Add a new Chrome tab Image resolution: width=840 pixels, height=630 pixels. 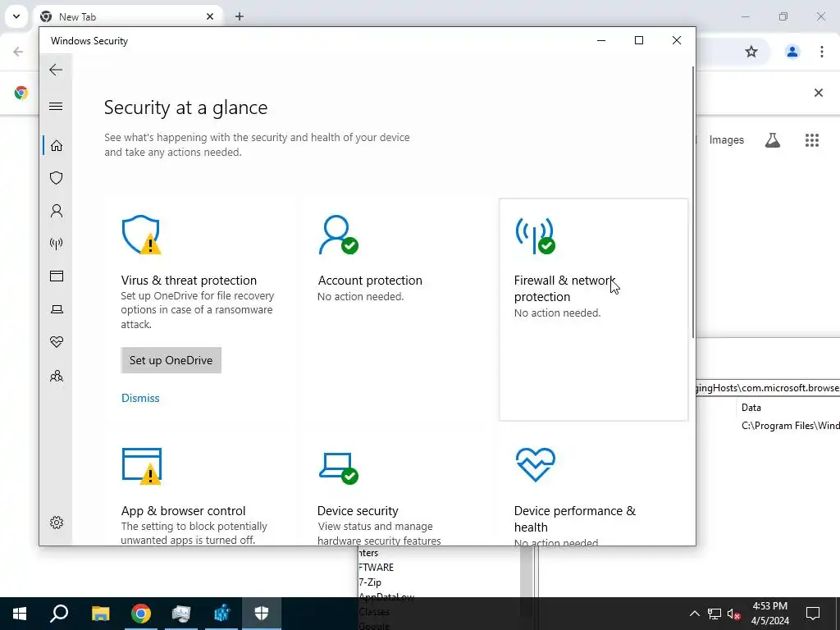[x=240, y=16]
